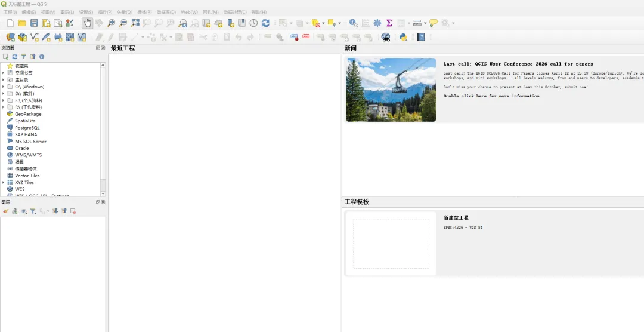Click the Help book icon

click(x=421, y=38)
